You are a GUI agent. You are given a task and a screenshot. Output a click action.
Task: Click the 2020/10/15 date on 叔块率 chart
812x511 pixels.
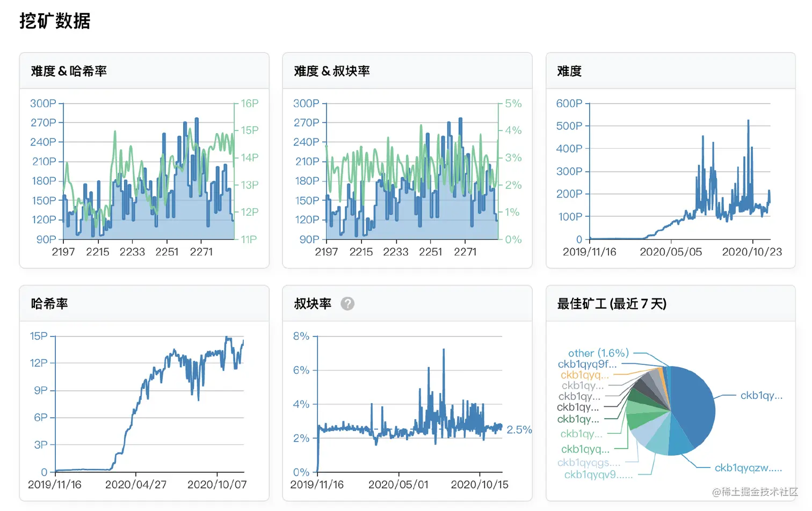coord(480,485)
